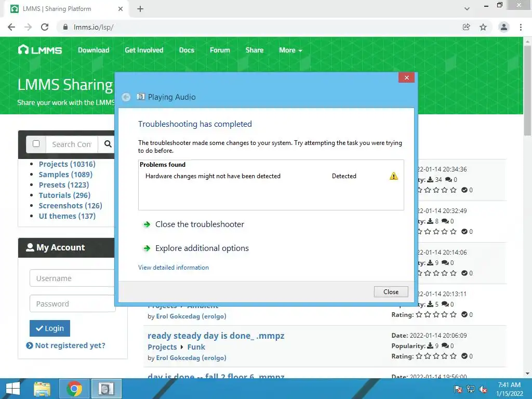Close the LMMS Sharing Platform tab

tap(121, 9)
